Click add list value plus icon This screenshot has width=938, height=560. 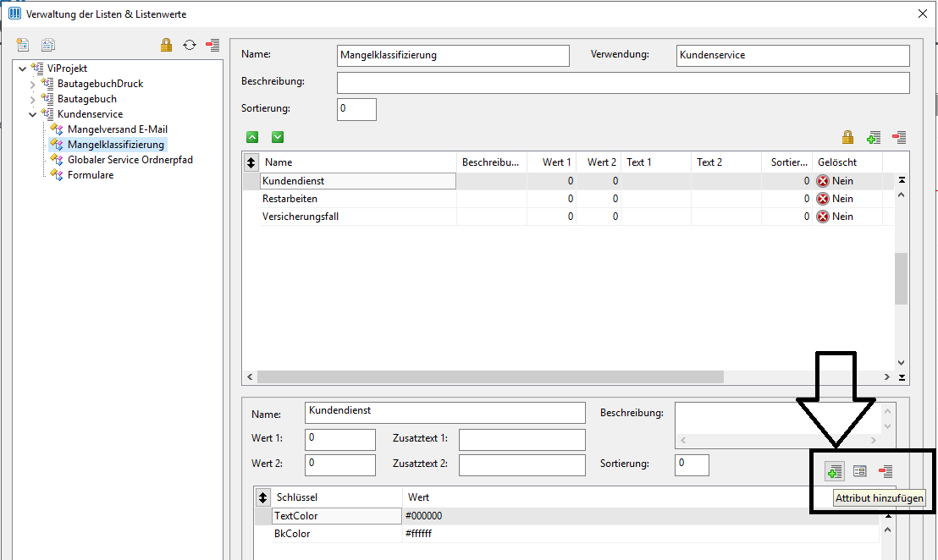(874, 138)
